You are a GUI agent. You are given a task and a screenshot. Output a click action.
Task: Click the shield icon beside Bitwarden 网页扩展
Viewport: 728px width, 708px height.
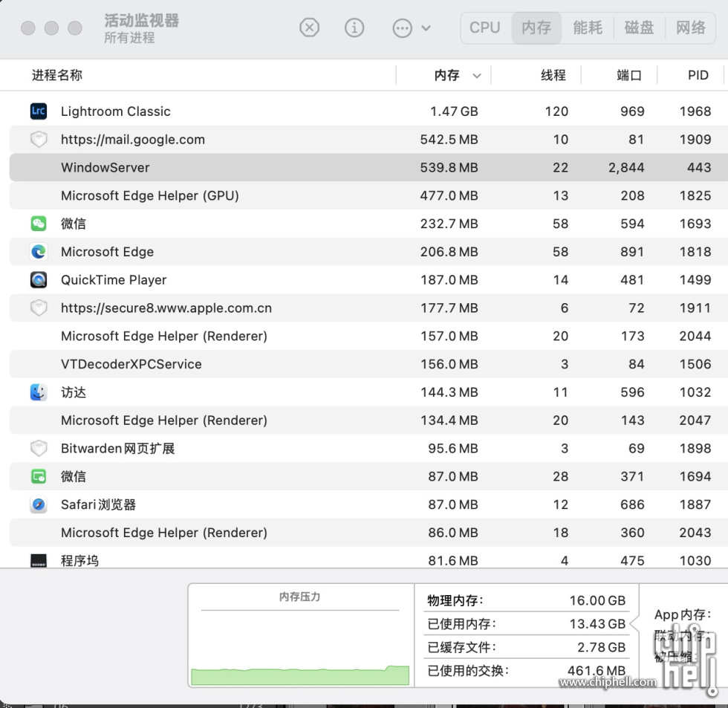click(39, 448)
